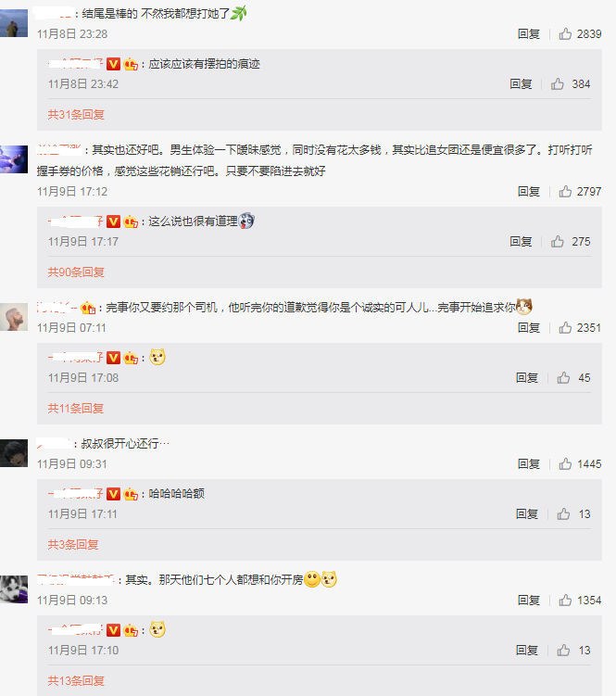Screen dimensions: 616x696
Task: Click the verified V badge on first reply
Action: click(114, 64)
